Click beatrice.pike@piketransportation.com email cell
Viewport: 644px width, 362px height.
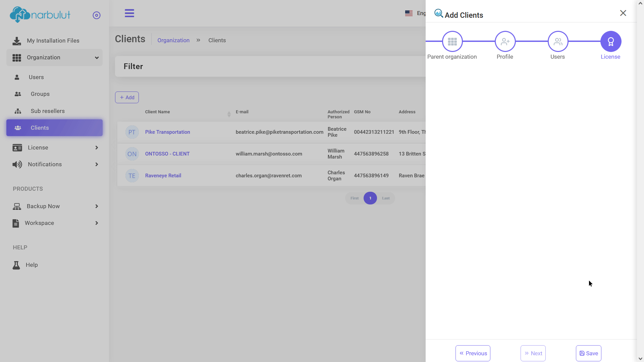[279, 132]
